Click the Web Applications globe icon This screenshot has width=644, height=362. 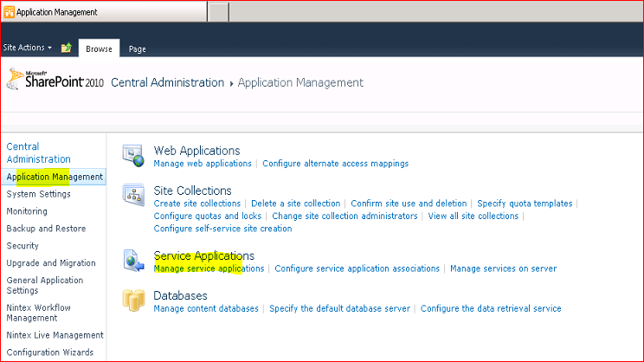133,156
